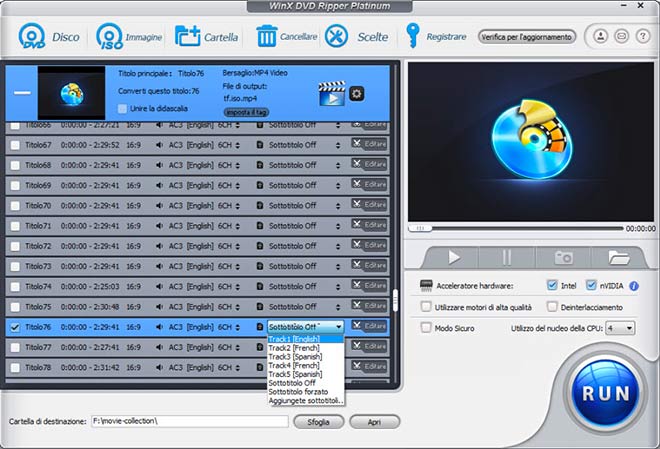This screenshot has width=660, height=449.
Task: Toggle the nVIDIA hardware accelerator checkbox
Action: (591, 285)
